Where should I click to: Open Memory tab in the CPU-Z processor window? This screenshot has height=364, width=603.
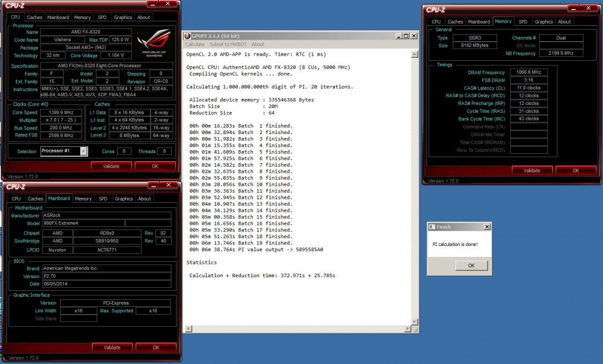(82, 17)
